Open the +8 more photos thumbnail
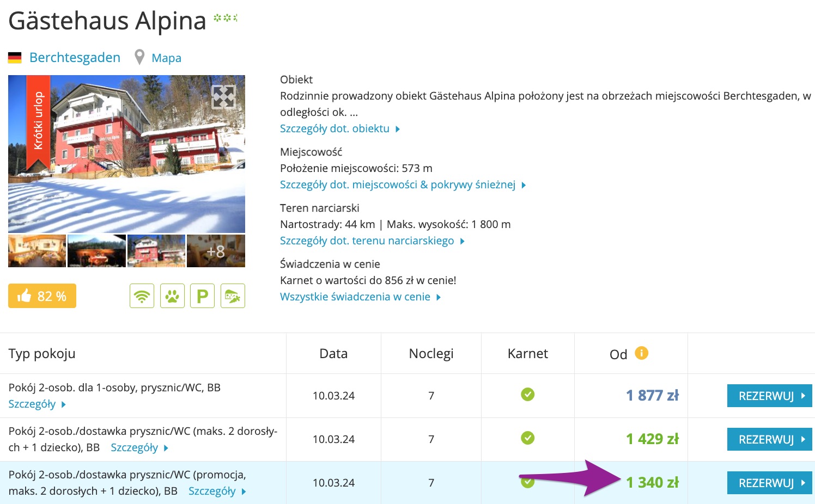This screenshot has width=815, height=504. pyautogui.click(x=216, y=251)
